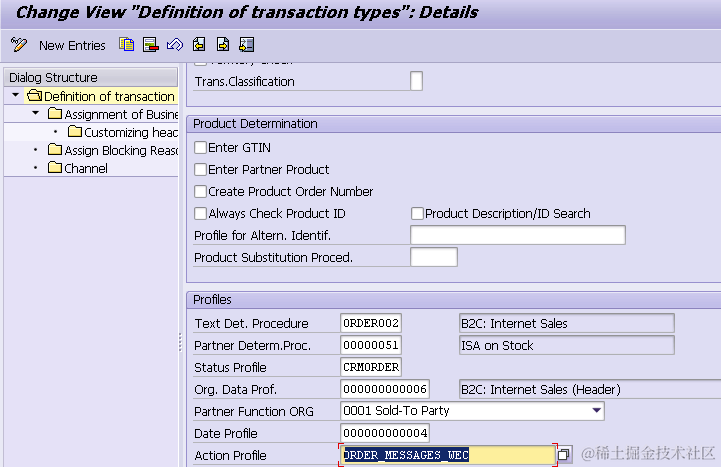Select Assignment of Business folder item
Viewport: 721px width, 467px height.
(113, 114)
